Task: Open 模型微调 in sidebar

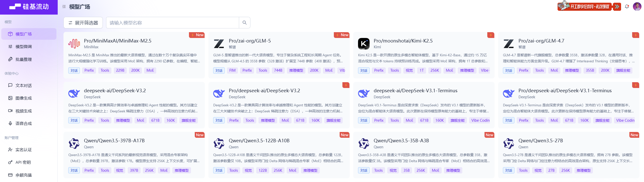Action: tap(29, 47)
